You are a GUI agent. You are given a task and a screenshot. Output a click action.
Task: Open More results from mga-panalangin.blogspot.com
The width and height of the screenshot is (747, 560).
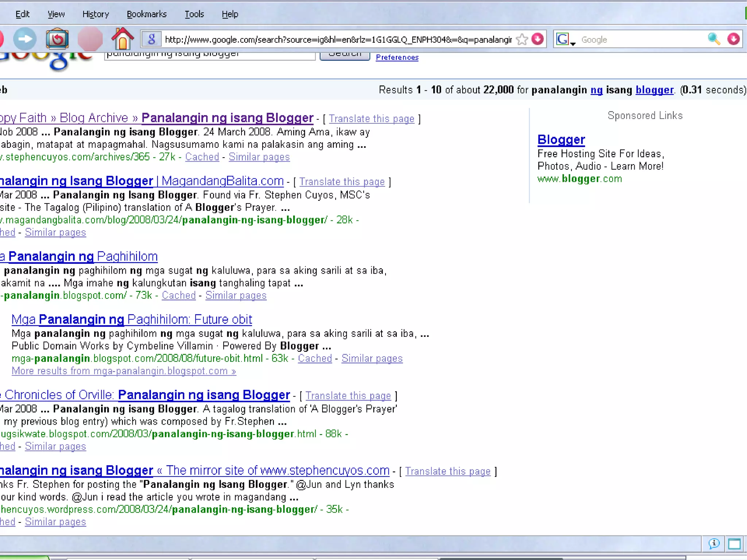[124, 371]
